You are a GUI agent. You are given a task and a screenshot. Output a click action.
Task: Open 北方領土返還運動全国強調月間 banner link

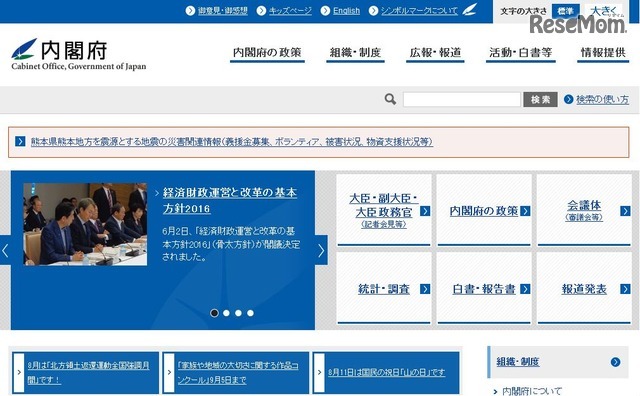click(x=89, y=372)
